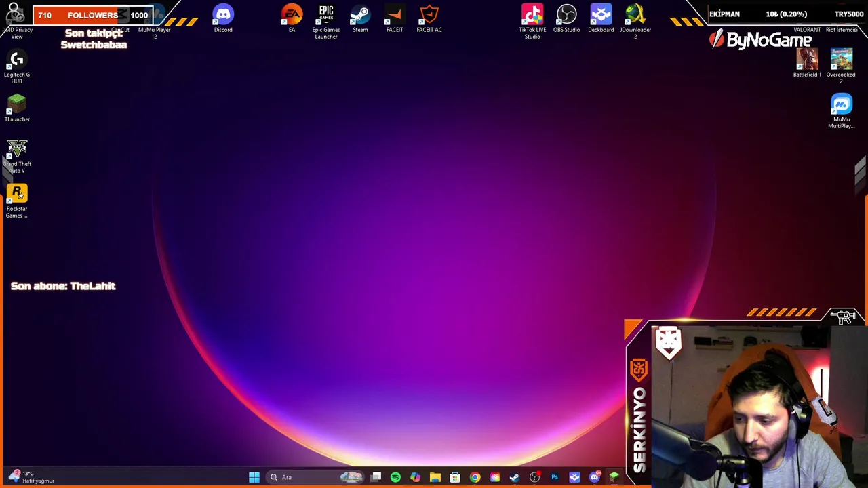Select the Deckboard desktop shortcut

[601, 19]
